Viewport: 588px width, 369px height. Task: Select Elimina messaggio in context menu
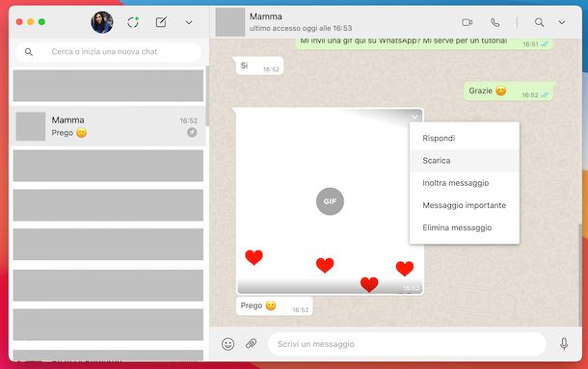[465, 227]
